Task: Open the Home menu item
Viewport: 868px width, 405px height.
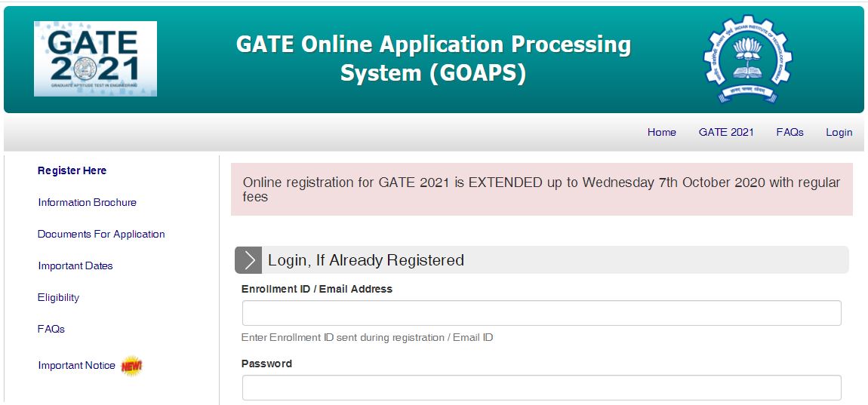Action: [x=661, y=132]
